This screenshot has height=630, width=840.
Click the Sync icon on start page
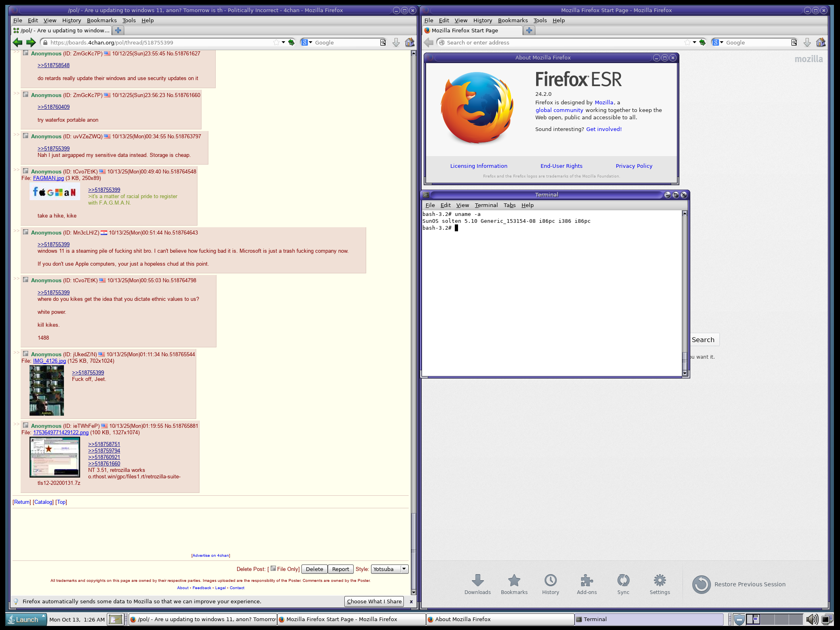623,581
